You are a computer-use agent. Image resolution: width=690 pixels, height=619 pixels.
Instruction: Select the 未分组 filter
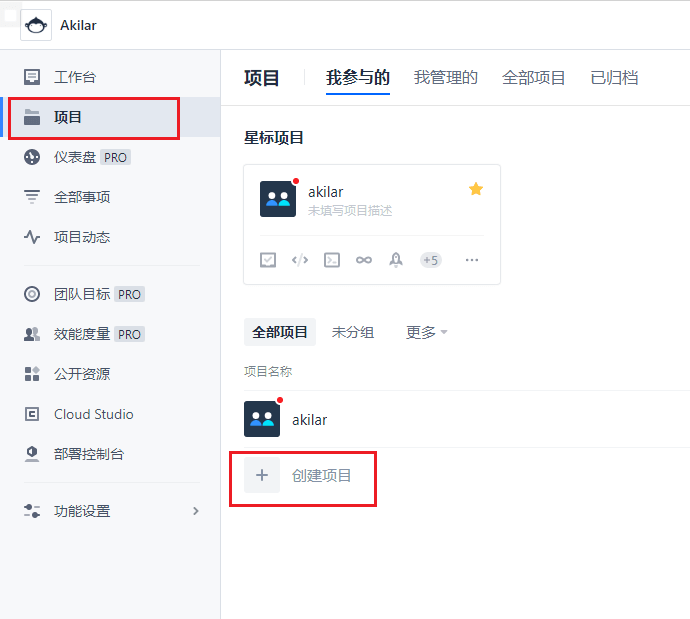[x=353, y=332]
